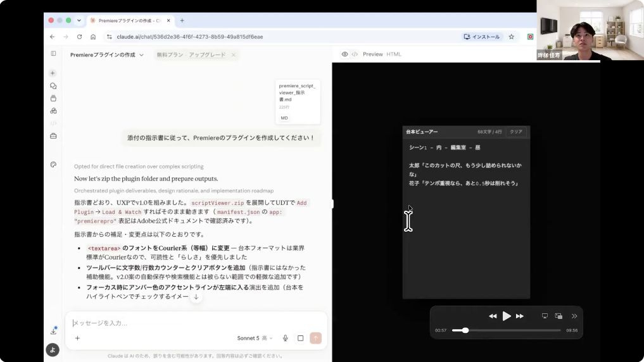Click the site info icon in address bar
Image resolution: width=644 pixels, height=362 pixels.
[109, 37]
